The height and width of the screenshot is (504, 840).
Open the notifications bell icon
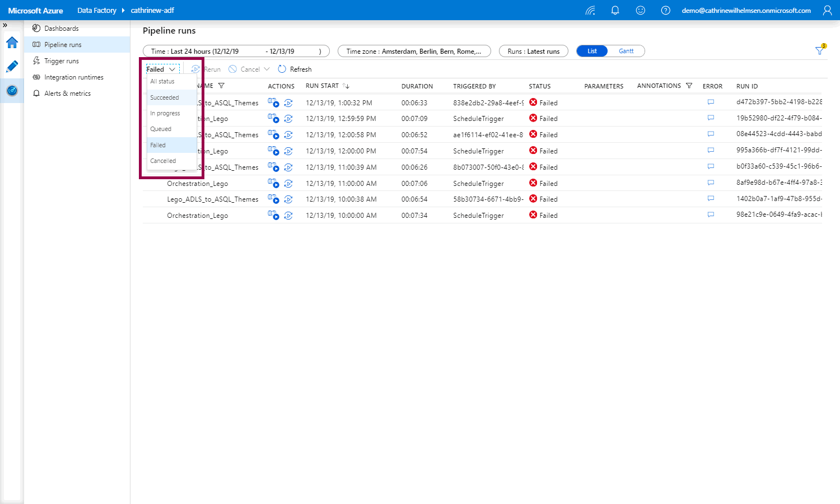tap(615, 11)
